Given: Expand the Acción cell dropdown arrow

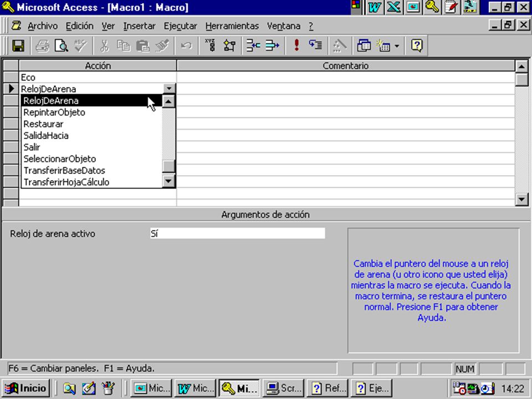Looking at the screenshot, I should 169,89.
